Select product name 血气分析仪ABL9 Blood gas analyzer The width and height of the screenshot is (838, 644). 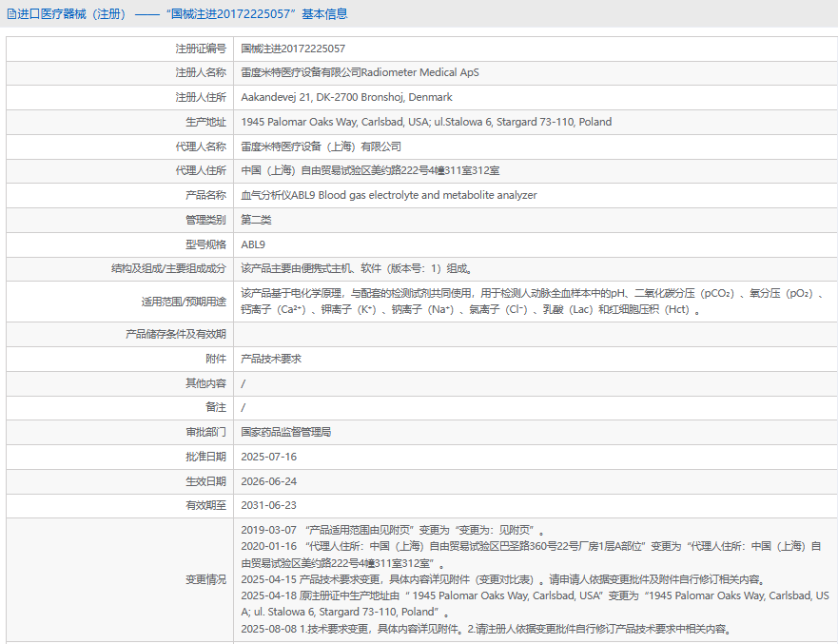pos(388,195)
